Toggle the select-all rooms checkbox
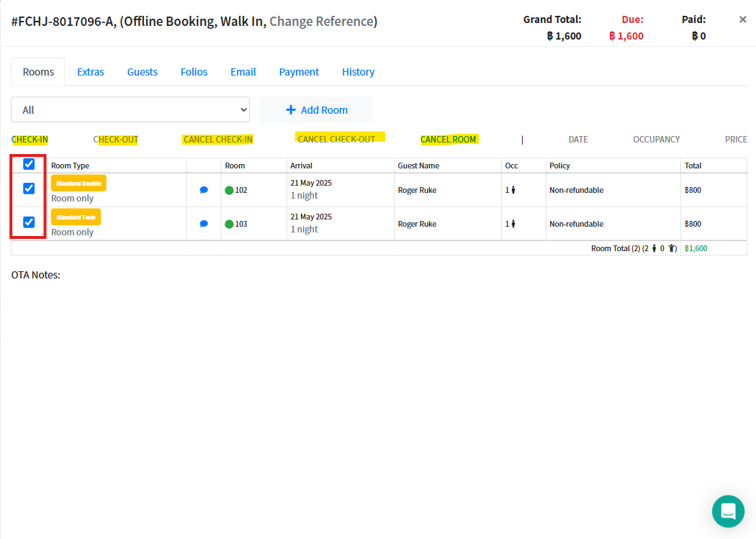Image resolution: width=756 pixels, height=539 pixels. 29,164
